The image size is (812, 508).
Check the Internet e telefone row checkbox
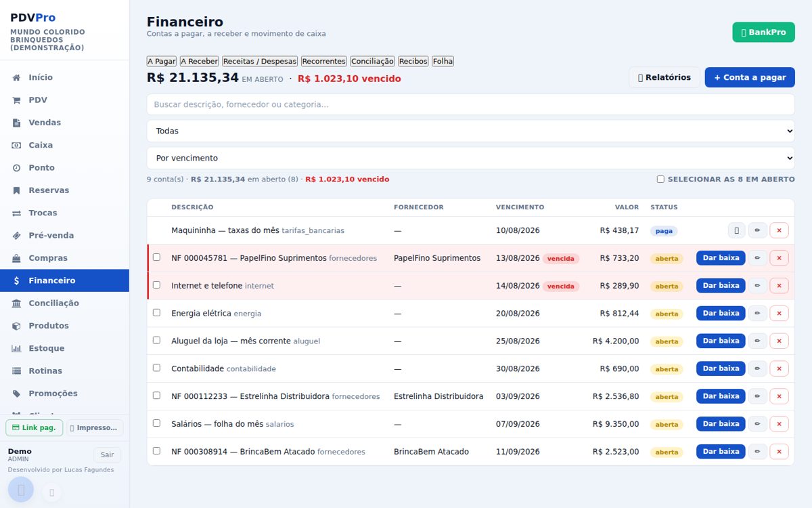tap(156, 285)
